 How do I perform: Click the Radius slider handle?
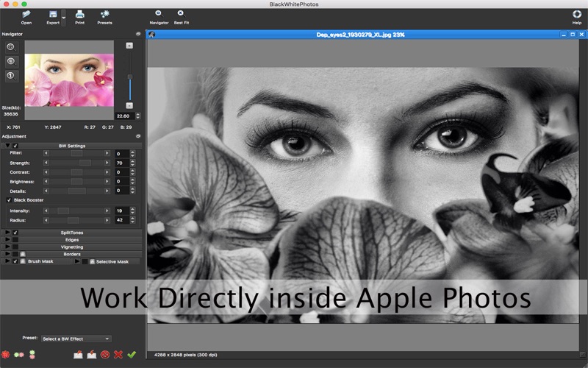(73, 220)
